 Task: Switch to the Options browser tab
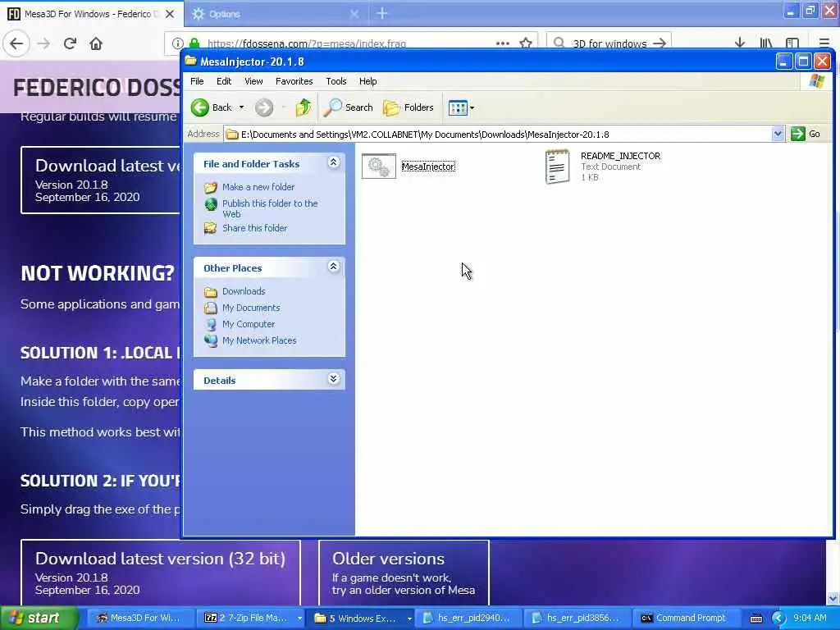(277, 14)
